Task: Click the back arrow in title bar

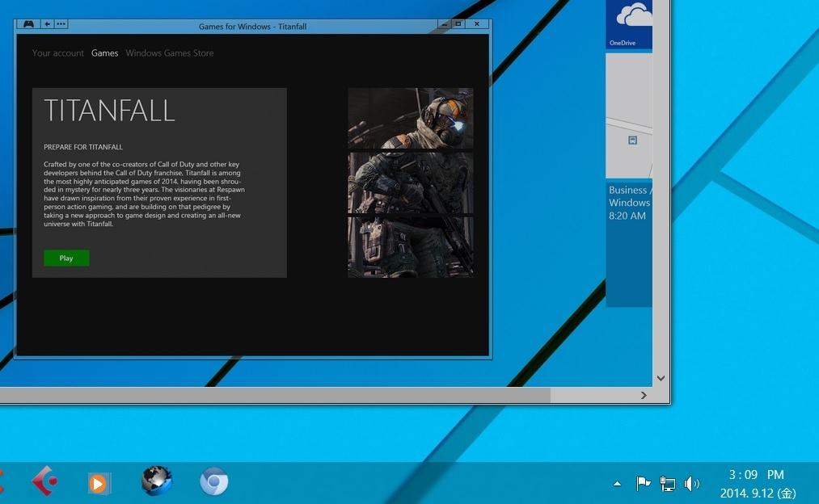Action: point(48,24)
